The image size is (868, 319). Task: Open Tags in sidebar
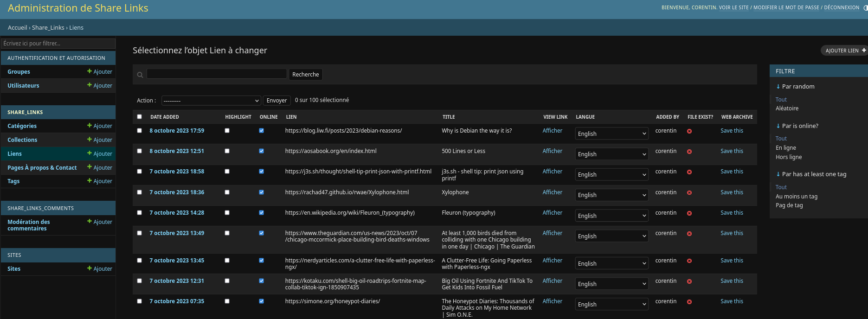(x=13, y=181)
